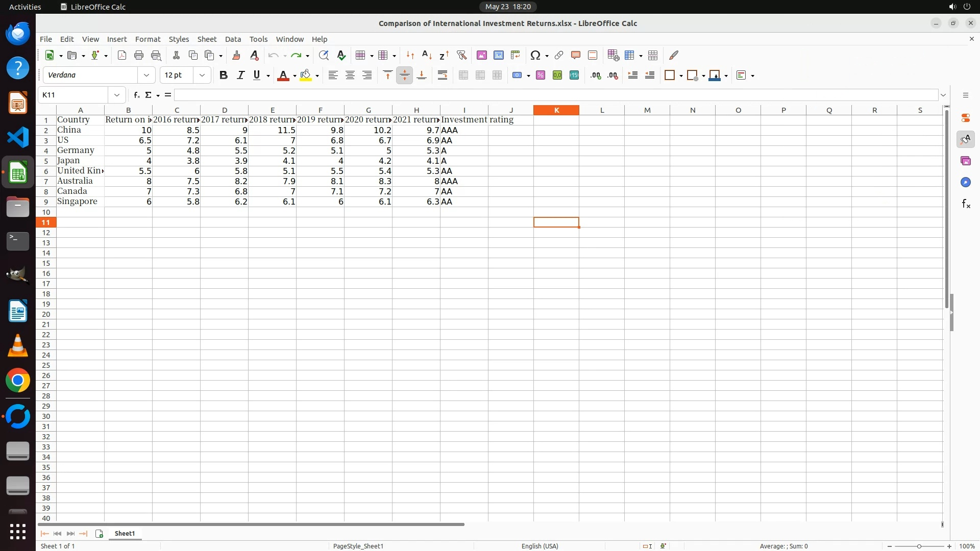
Task: Toggle Bold formatting
Action: point(223,76)
